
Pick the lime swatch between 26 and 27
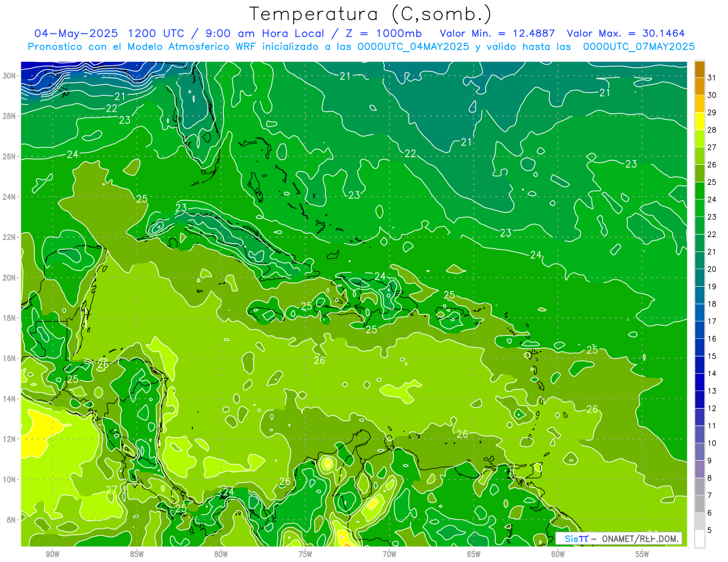(699, 156)
